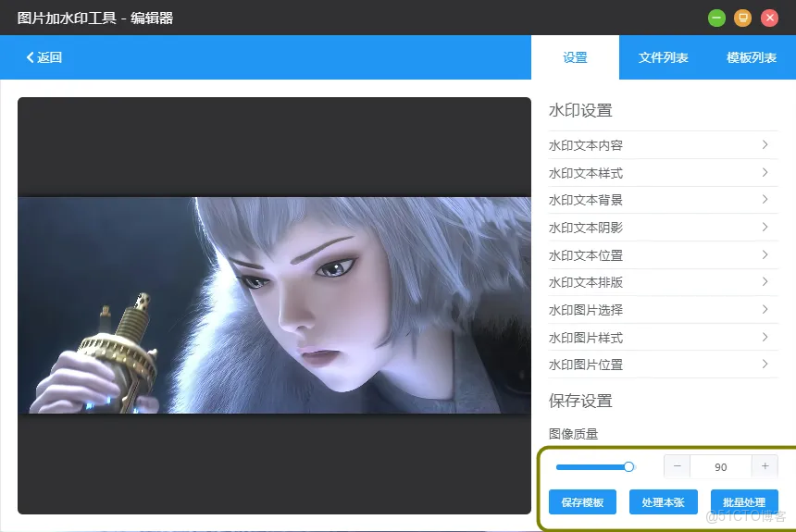Click the quality value field showing 90
Viewport: 796px width, 532px height.
721,466
